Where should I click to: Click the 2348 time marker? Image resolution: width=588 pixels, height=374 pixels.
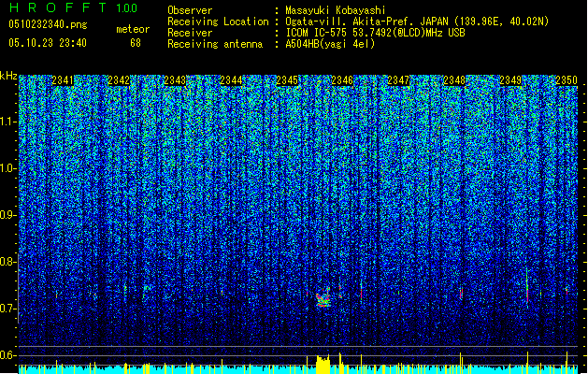(x=454, y=80)
